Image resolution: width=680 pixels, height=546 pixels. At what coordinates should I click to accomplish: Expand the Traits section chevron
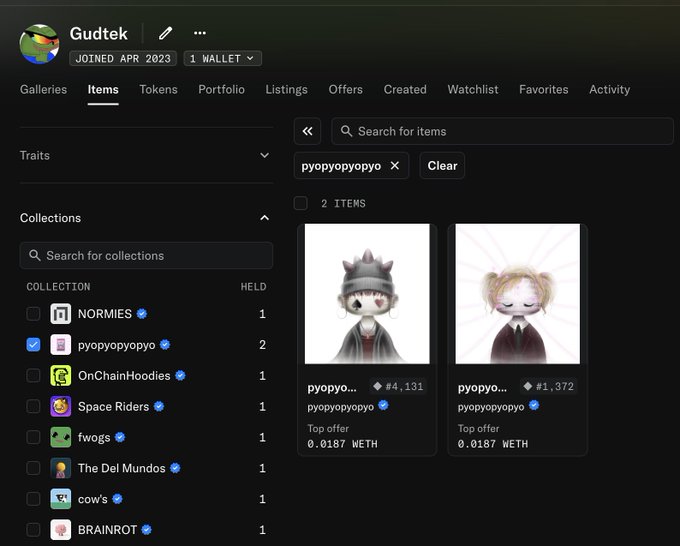coord(265,155)
